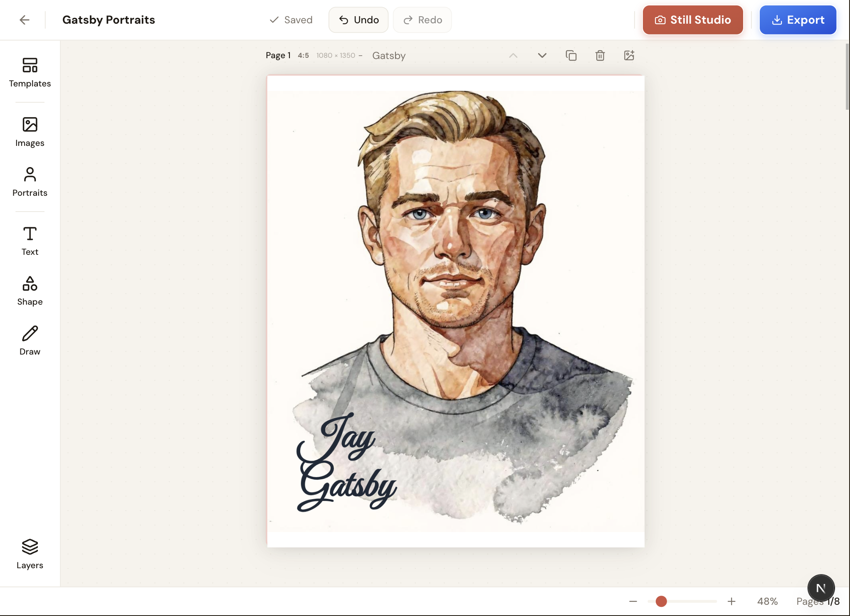Select the Draw pencil tool
Viewport: 850px width, 616px height.
tap(30, 341)
